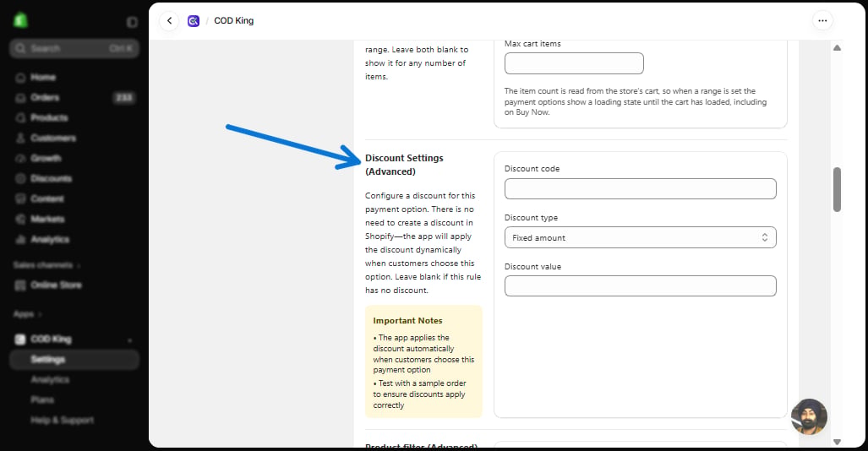This screenshot has width=868, height=451.
Task: Toggle the pin icon beside sidebar COD King
Action: [129, 340]
